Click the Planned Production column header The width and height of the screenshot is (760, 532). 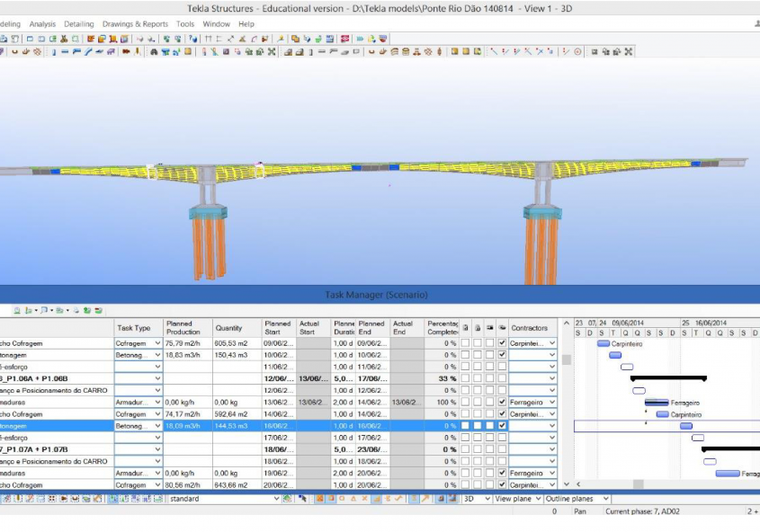click(x=186, y=328)
